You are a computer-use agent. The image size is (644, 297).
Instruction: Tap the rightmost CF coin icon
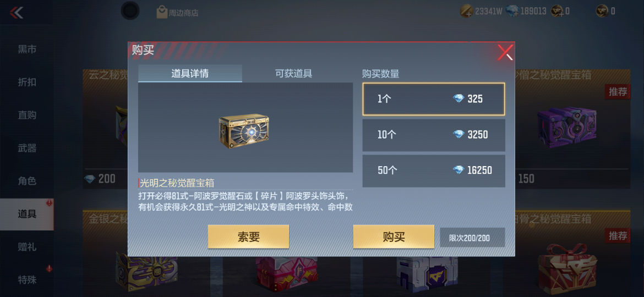pyautogui.click(x=602, y=11)
